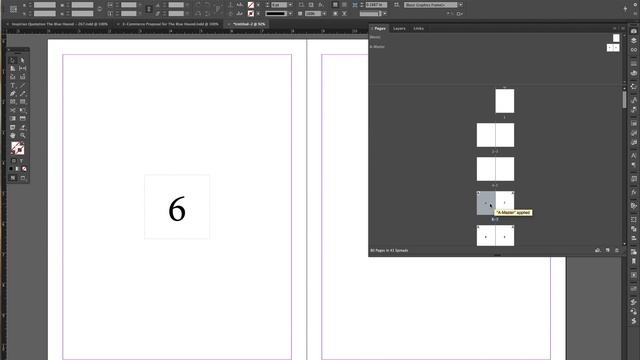This screenshot has height=360, width=640.
Task: Set formatting affects text
Action: coord(22,161)
